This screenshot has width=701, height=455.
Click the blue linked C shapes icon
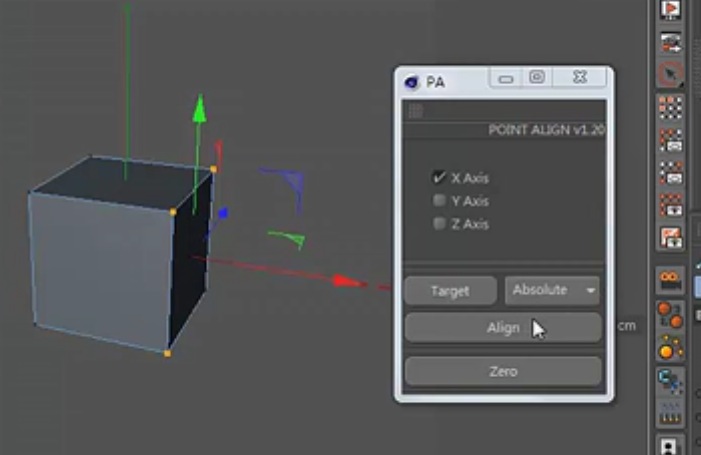click(670, 380)
